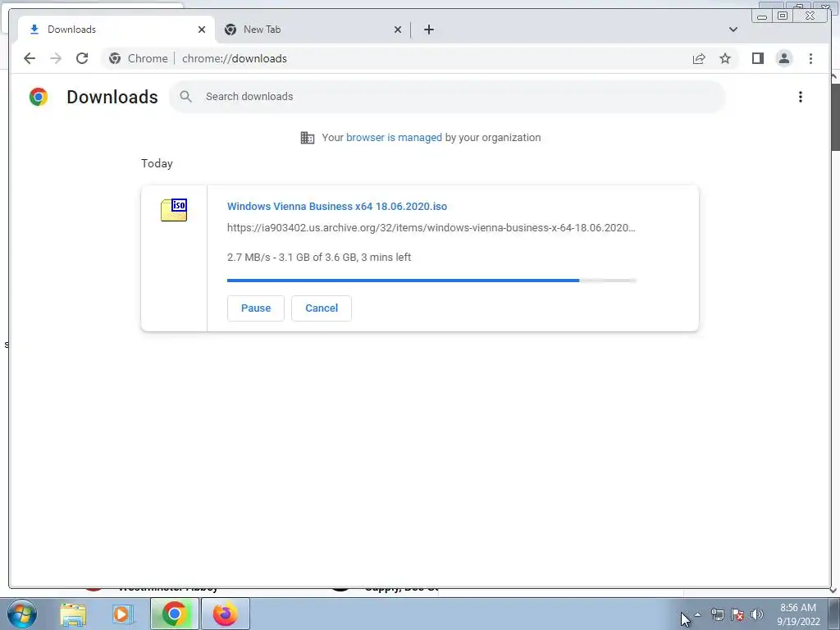Image resolution: width=840 pixels, height=630 pixels.
Task: Open Downloads page more actions menu
Action: [801, 97]
